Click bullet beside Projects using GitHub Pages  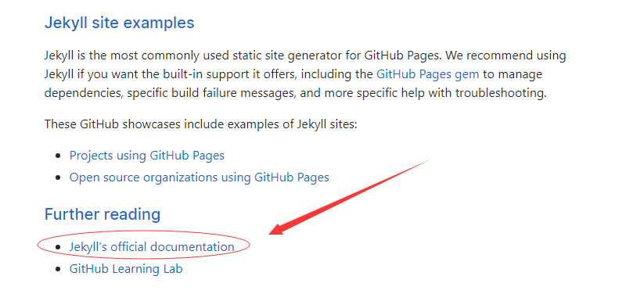coord(58,156)
